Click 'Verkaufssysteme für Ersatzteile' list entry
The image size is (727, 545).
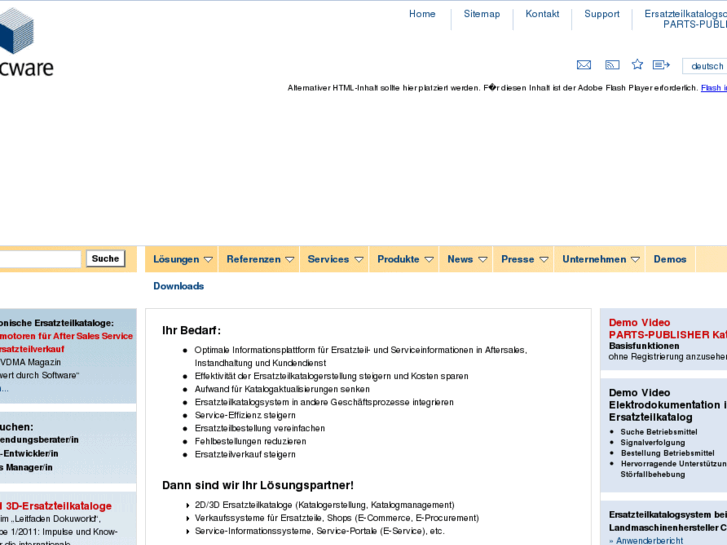[337, 518]
